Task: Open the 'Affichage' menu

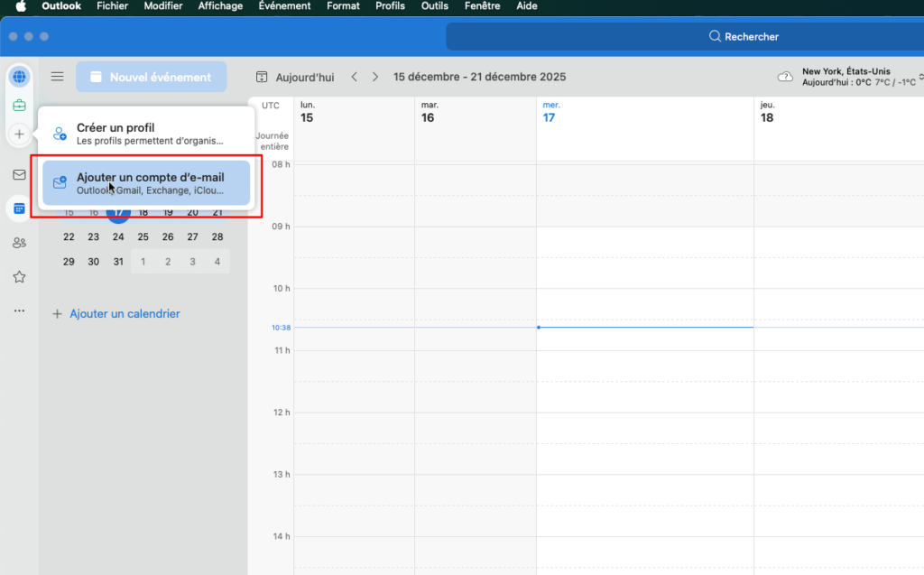Action: [220, 6]
